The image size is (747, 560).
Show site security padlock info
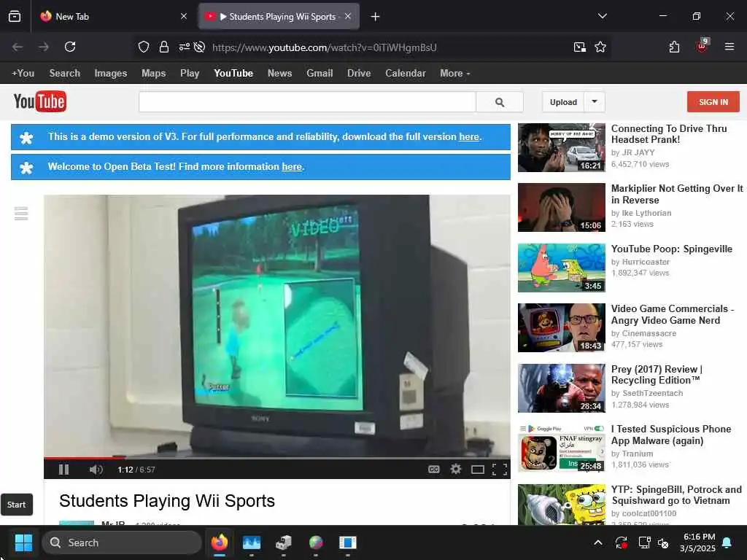tap(164, 47)
